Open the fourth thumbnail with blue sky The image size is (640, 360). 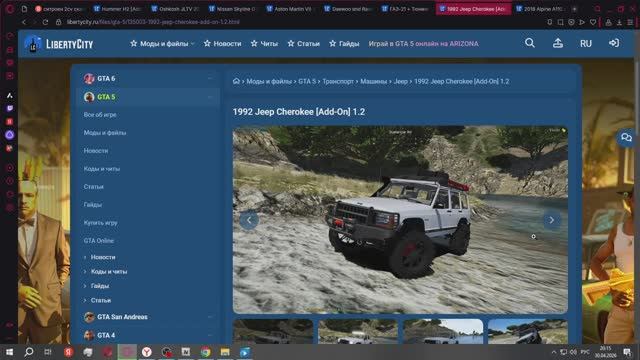pyautogui.click(x=527, y=331)
